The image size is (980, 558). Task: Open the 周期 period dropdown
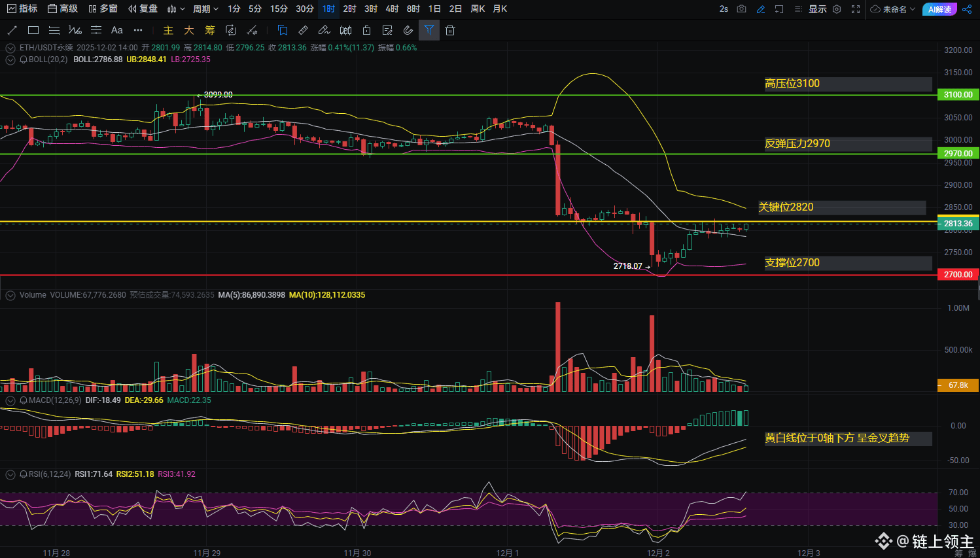205,9
